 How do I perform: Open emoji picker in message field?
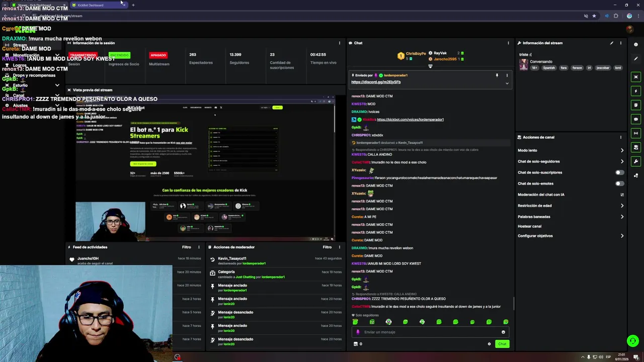coord(503,332)
